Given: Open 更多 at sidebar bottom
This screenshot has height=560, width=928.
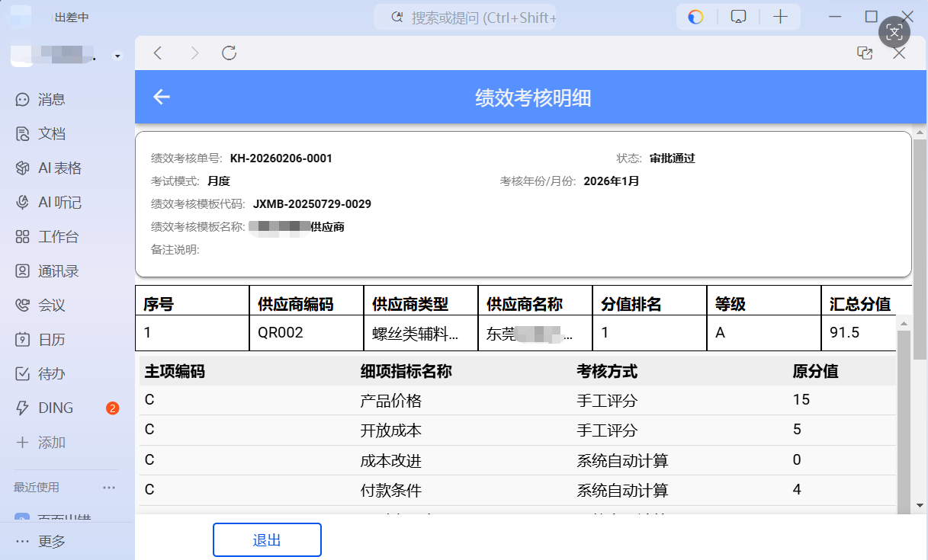Looking at the screenshot, I should 41,541.
